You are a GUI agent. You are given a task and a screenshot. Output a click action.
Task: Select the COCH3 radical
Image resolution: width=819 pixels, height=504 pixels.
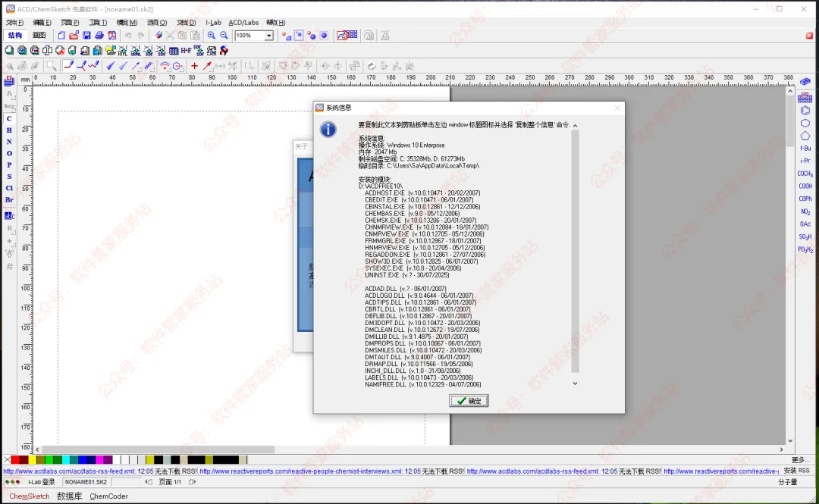click(805, 174)
